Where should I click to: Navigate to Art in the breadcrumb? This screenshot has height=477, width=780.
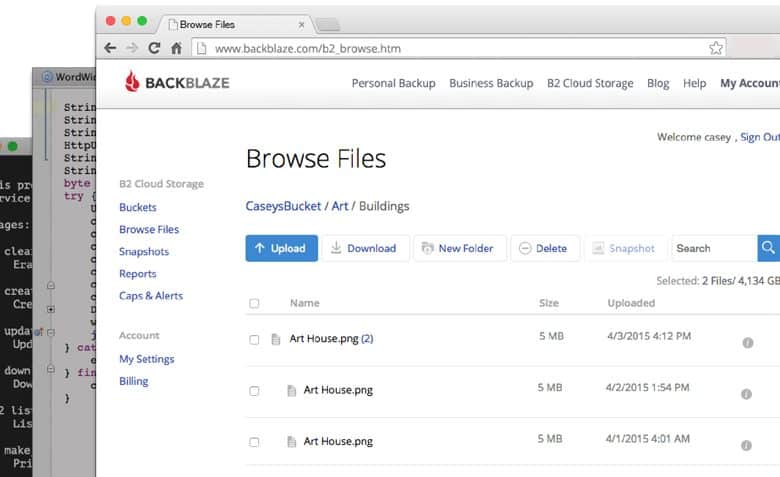pyautogui.click(x=340, y=206)
